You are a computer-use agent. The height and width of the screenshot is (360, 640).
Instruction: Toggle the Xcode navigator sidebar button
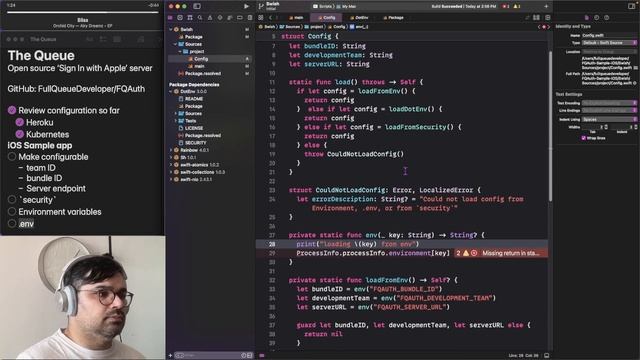click(x=197, y=6)
